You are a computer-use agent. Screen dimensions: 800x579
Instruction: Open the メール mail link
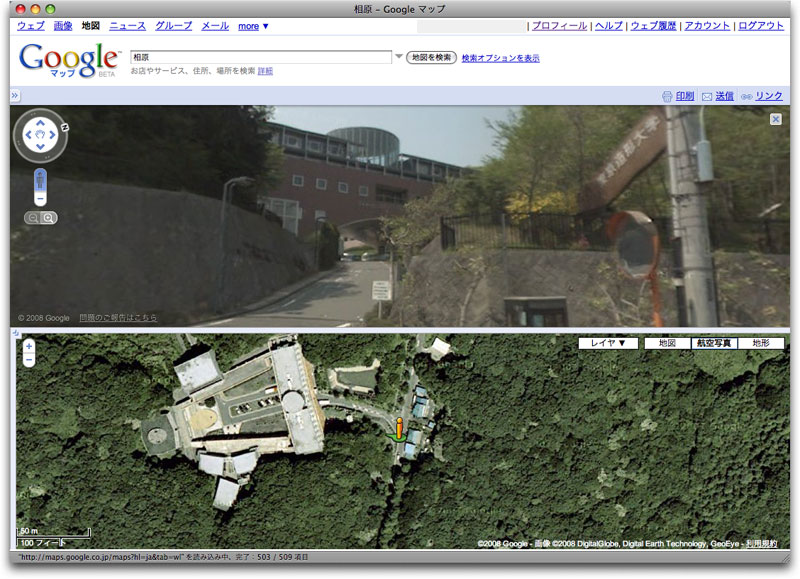tap(215, 26)
